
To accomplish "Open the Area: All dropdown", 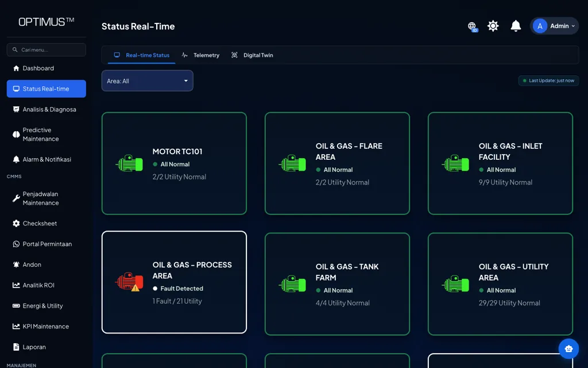I will point(148,80).
